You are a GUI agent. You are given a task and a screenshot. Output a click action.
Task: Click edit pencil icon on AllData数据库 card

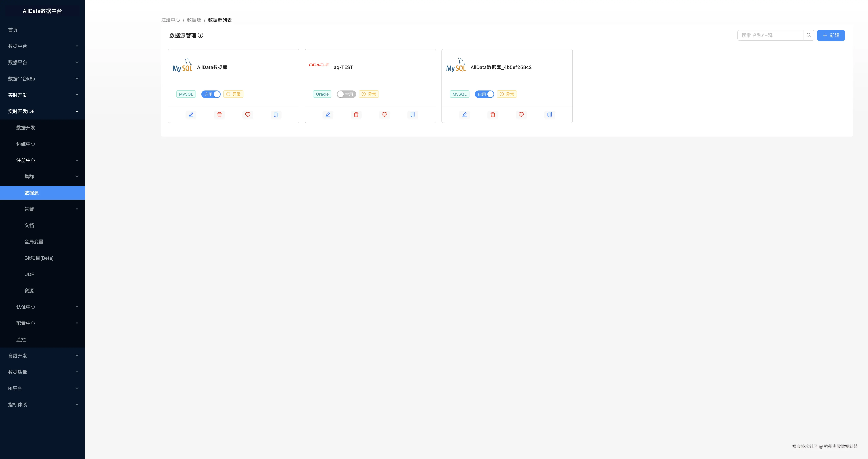191,115
